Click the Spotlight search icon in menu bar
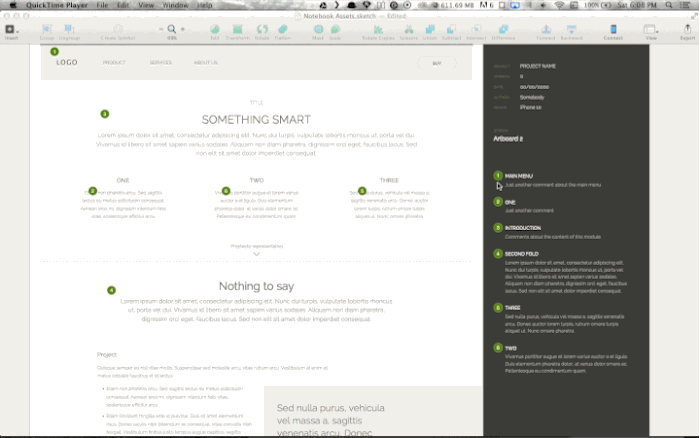The width and height of the screenshot is (700, 438). [x=669, y=5]
